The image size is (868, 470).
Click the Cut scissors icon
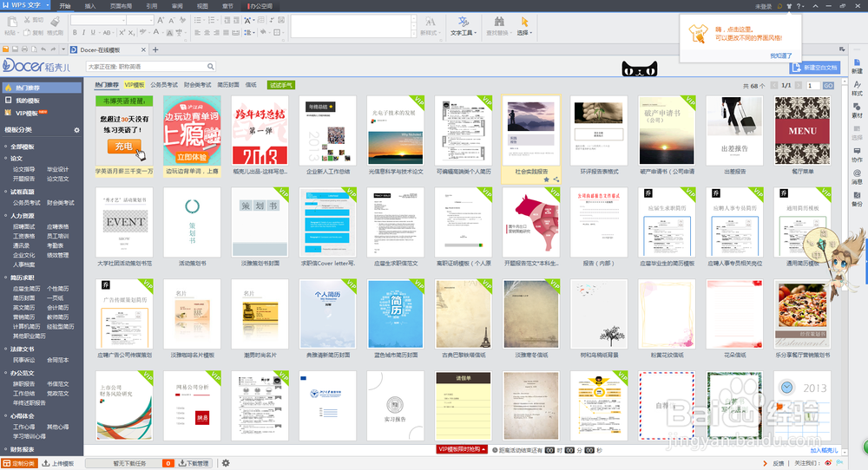[27, 20]
